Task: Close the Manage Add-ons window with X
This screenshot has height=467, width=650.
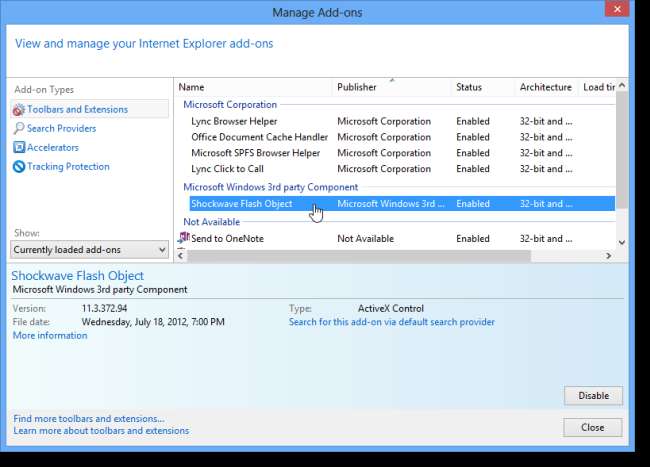Action: (x=617, y=9)
